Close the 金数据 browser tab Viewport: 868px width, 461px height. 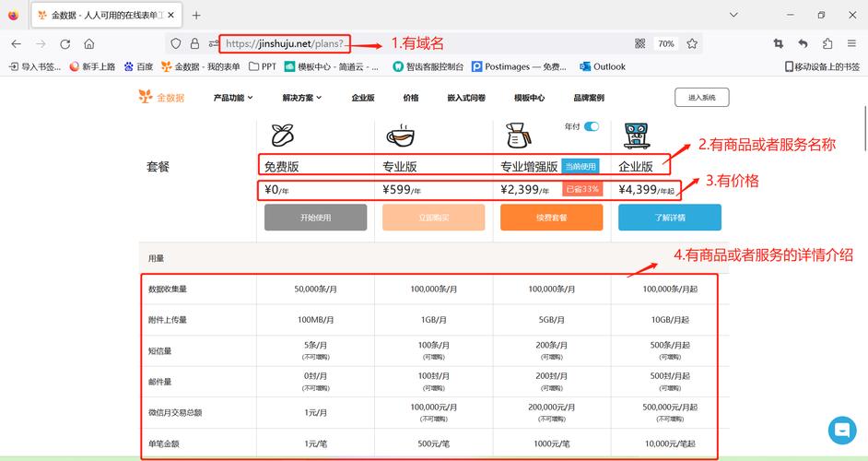171,15
